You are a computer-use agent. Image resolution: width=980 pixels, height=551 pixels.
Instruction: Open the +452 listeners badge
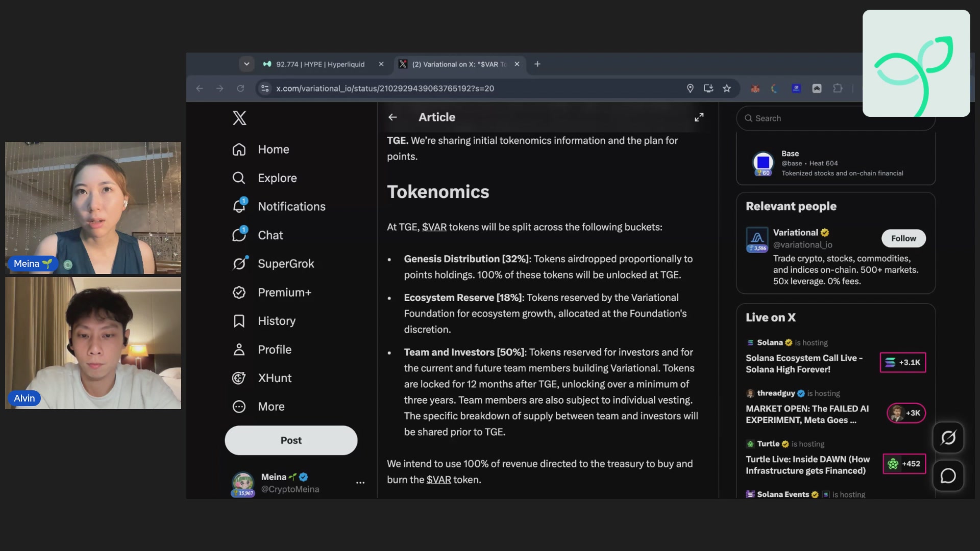click(x=904, y=464)
